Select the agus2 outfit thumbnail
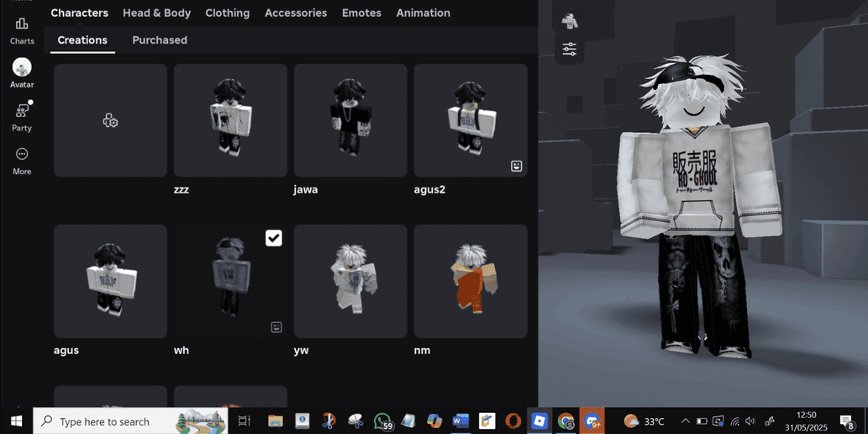 pyautogui.click(x=471, y=120)
